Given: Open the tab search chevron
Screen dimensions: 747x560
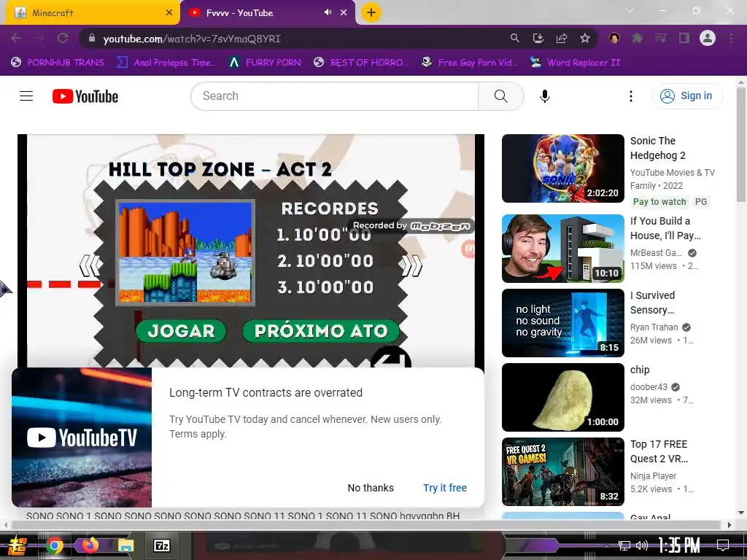Looking at the screenshot, I should [630, 10].
